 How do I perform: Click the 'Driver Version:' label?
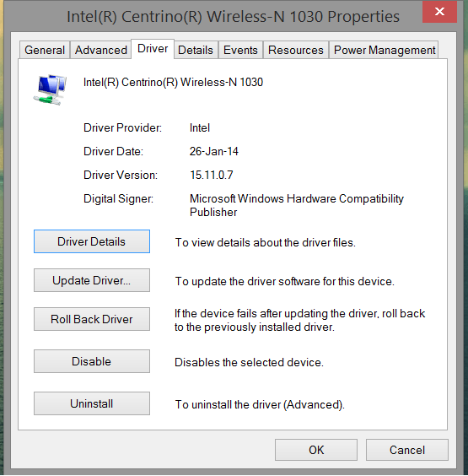[121, 176]
